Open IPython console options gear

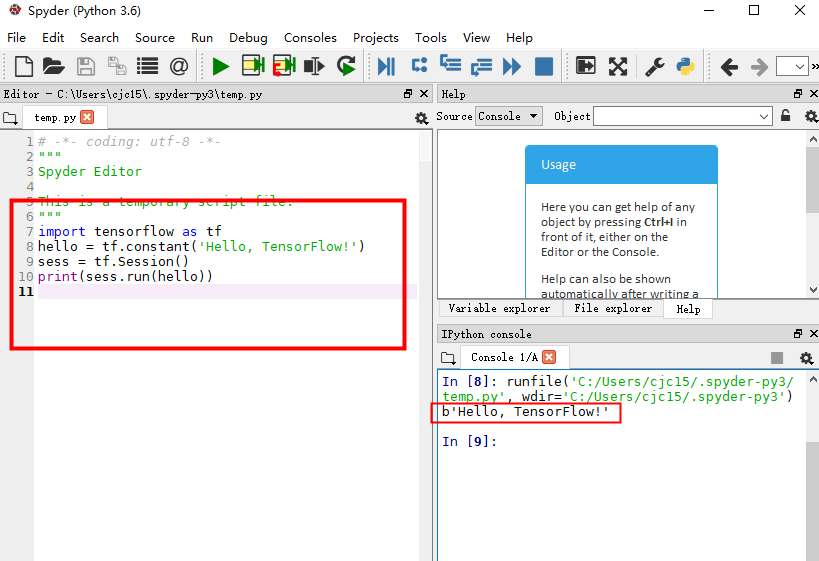[806, 358]
